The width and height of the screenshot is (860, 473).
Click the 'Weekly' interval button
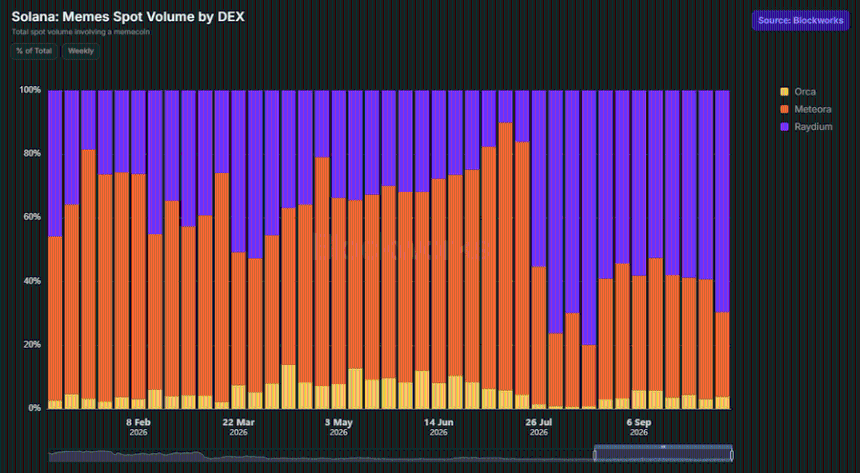pyautogui.click(x=81, y=51)
